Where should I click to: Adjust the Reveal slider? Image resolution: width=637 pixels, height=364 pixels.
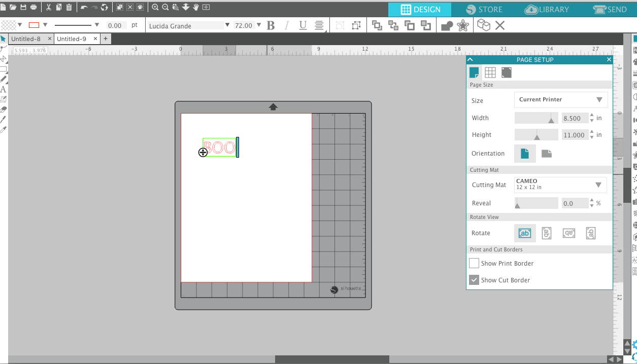537,203
